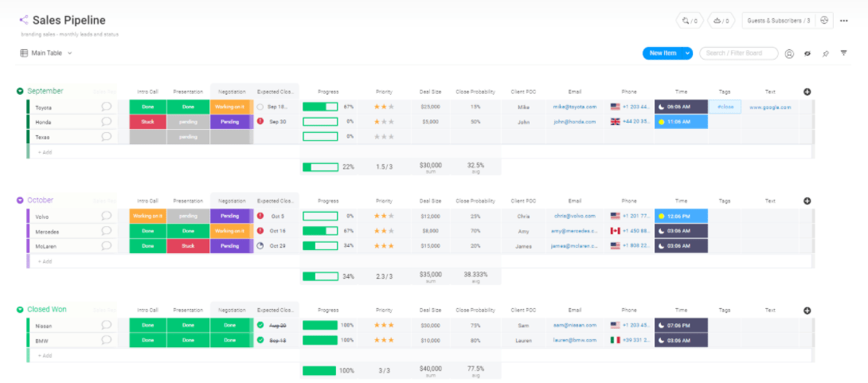
Task: Open the board options three-dot menu
Action: pyautogui.click(x=843, y=21)
